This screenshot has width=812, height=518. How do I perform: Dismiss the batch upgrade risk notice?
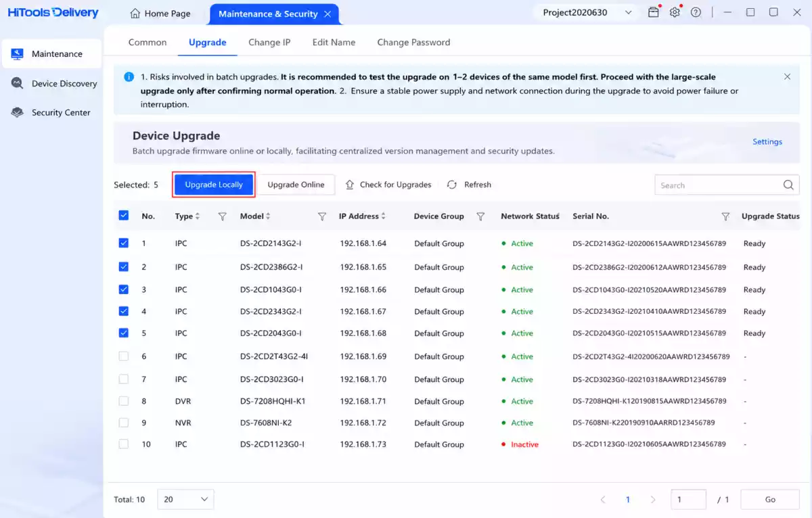(787, 77)
